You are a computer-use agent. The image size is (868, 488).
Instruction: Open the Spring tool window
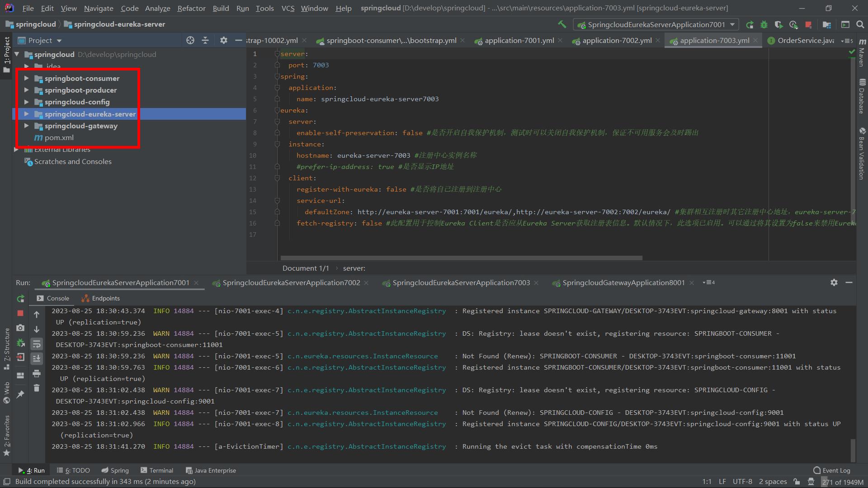click(115, 470)
